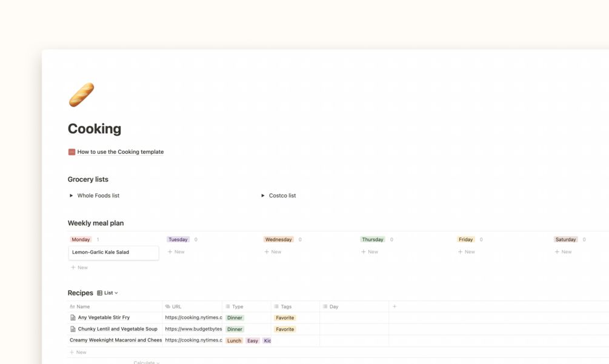Image resolution: width=609 pixels, height=364 pixels.
Task: Add new card under Saturday
Action: point(563,252)
